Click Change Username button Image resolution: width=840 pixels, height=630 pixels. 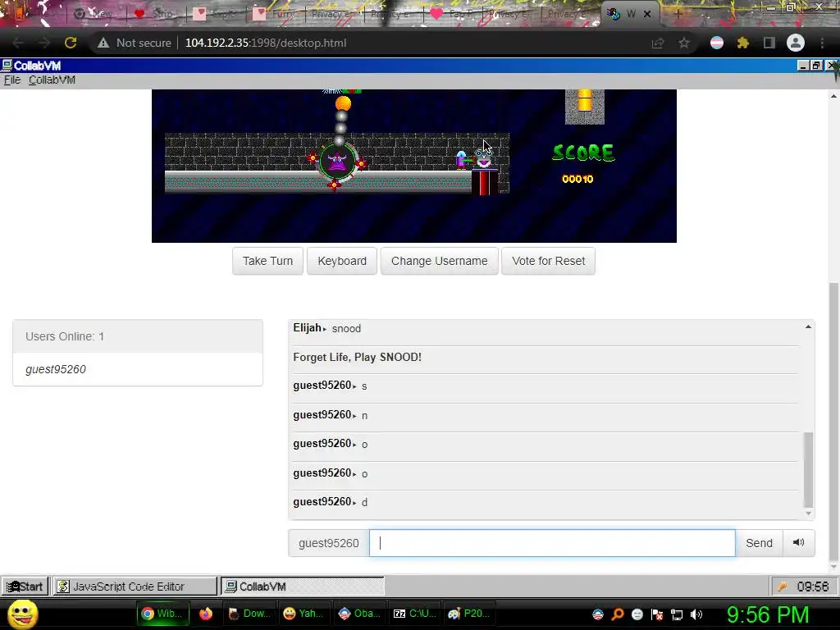click(440, 261)
